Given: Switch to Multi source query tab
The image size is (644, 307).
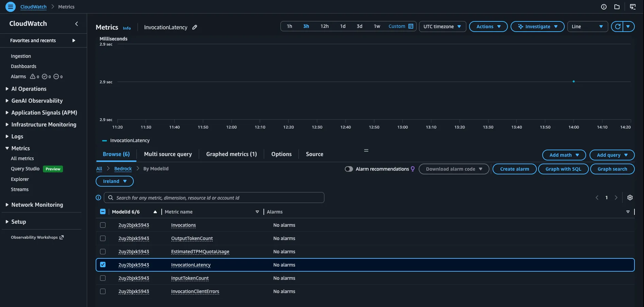Looking at the screenshot, I should pyautogui.click(x=168, y=154).
